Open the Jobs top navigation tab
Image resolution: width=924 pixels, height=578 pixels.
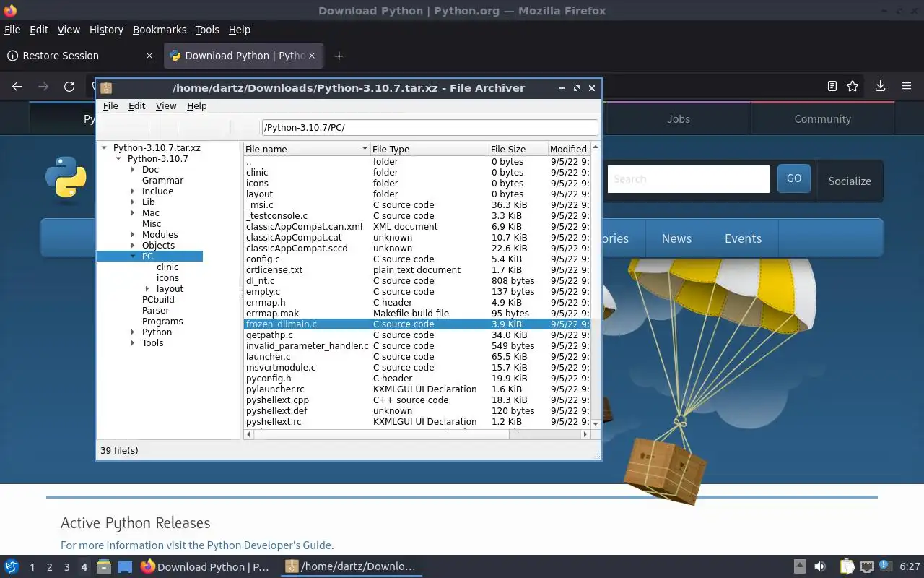[x=678, y=119]
